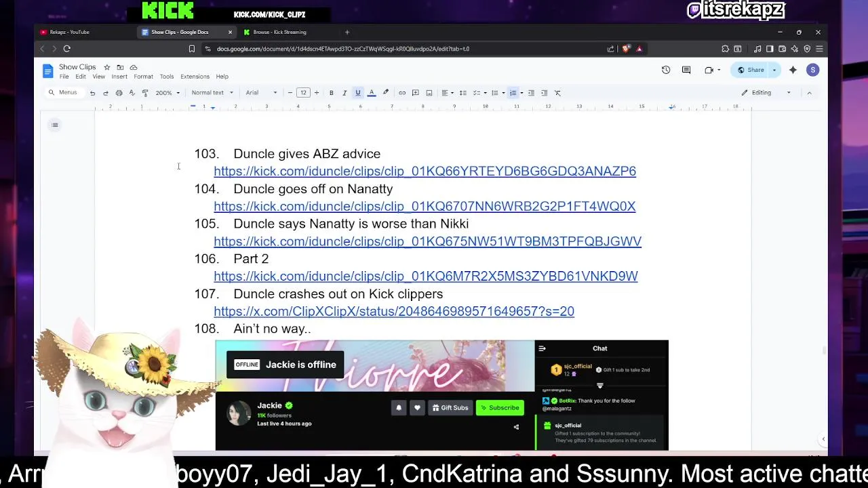Decrease font size with minus button
The height and width of the screenshot is (488, 868).
click(x=290, y=93)
